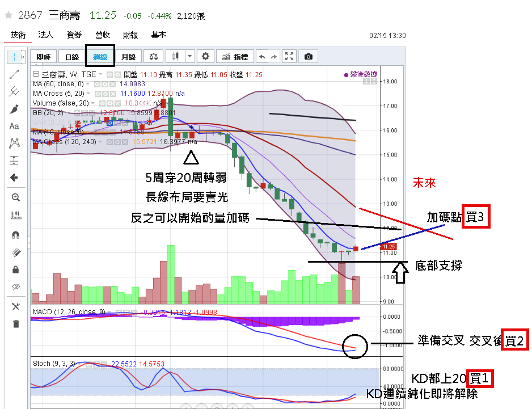This screenshot has width=532, height=409.
Task: Open MA (60, close, 0) dropdown arrow
Action: point(88,84)
